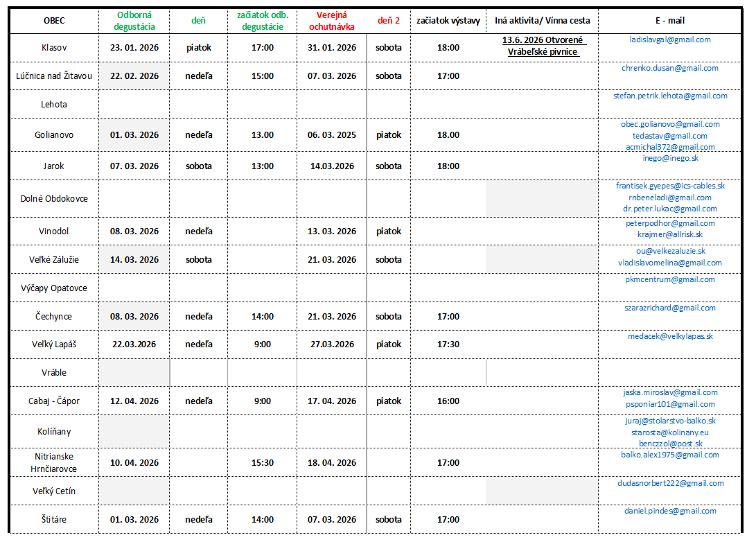Click the daniel.pindes@gmail.com email link
The image size is (756, 542).
pos(669,511)
